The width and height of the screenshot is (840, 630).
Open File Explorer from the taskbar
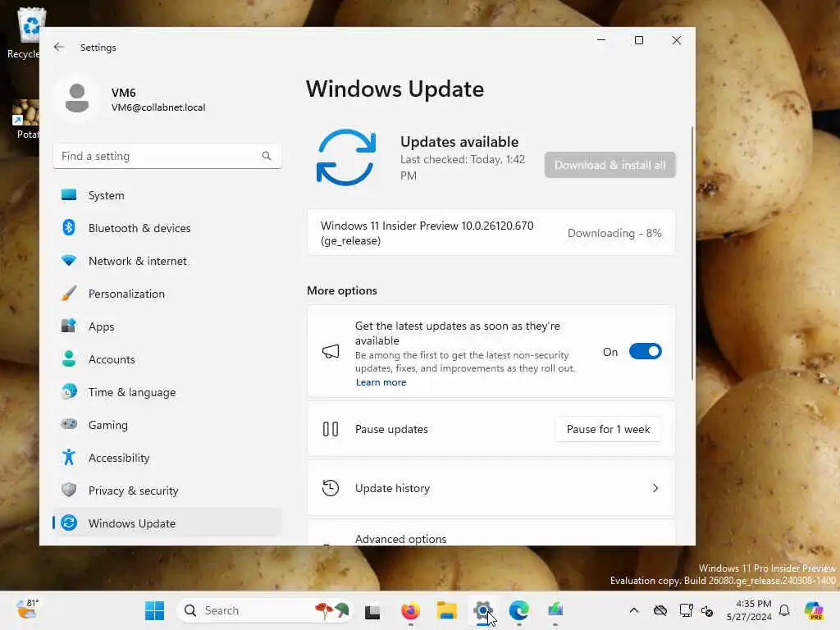447,610
